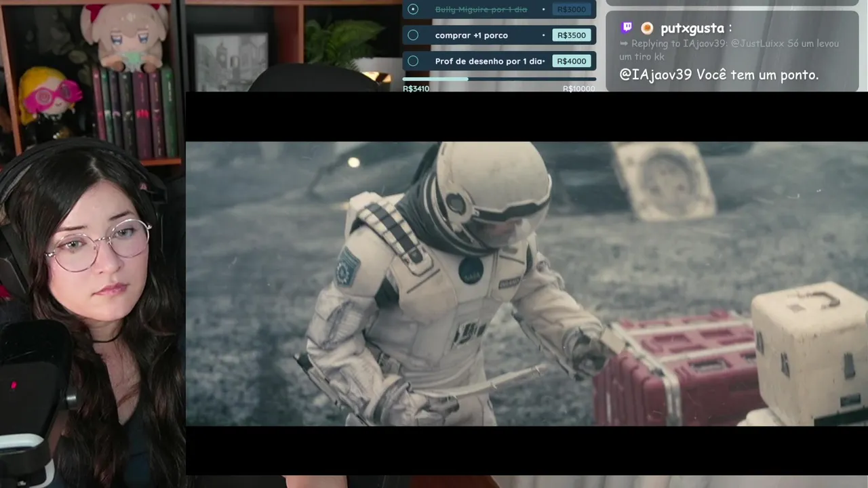
Task: Click the '@IAjaov39 Você tem um ponto.' message
Action: (719, 75)
